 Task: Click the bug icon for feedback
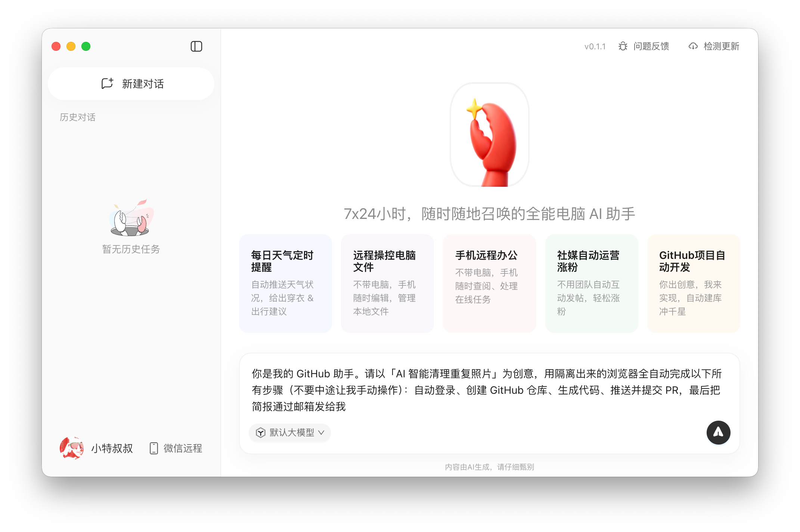pyautogui.click(x=623, y=46)
